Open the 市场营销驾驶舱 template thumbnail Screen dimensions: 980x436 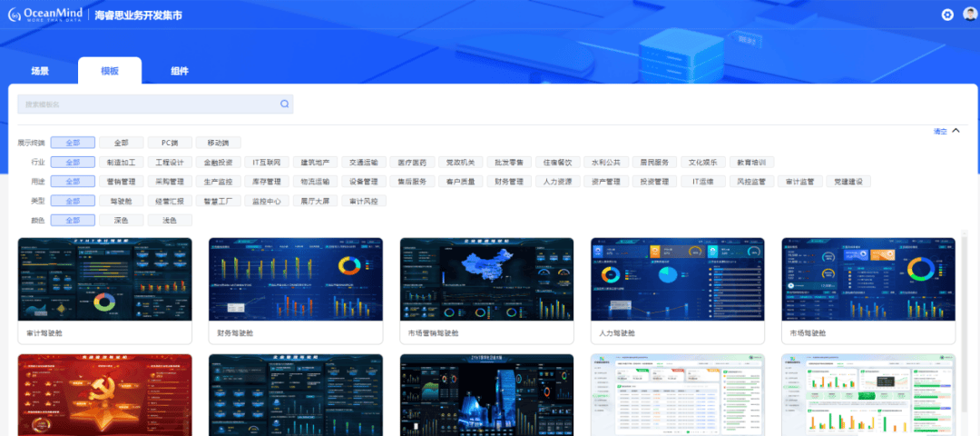pos(487,279)
